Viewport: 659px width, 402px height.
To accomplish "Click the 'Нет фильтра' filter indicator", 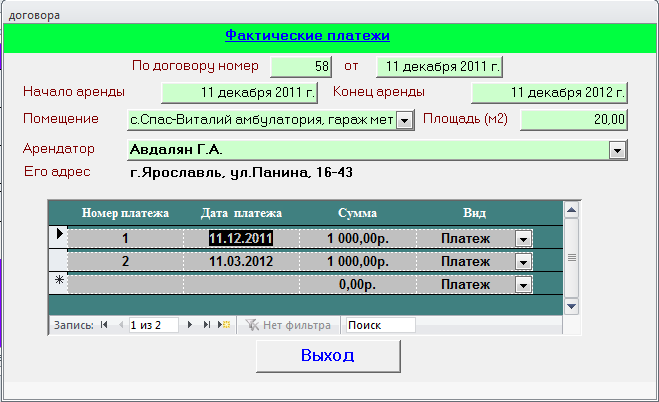I will (288, 325).
